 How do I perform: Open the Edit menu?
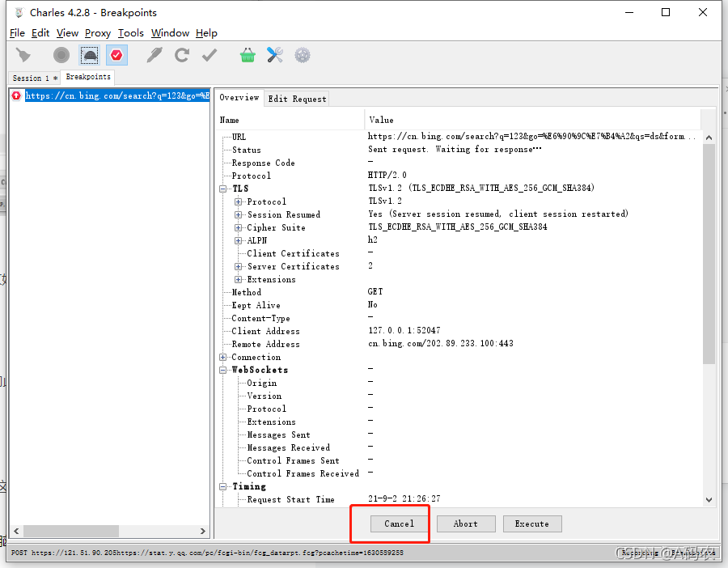click(x=40, y=33)
